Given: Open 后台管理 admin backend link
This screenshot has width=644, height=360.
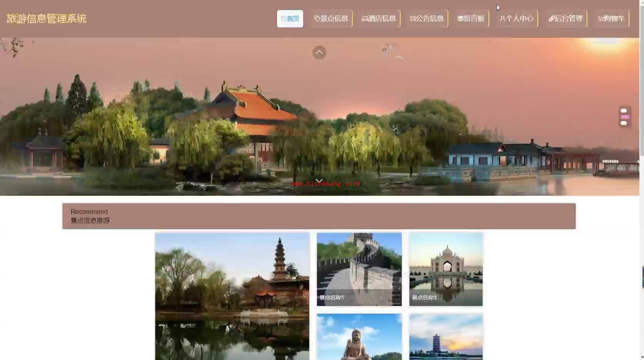Looking at the screenshot, I should point(566,19).
